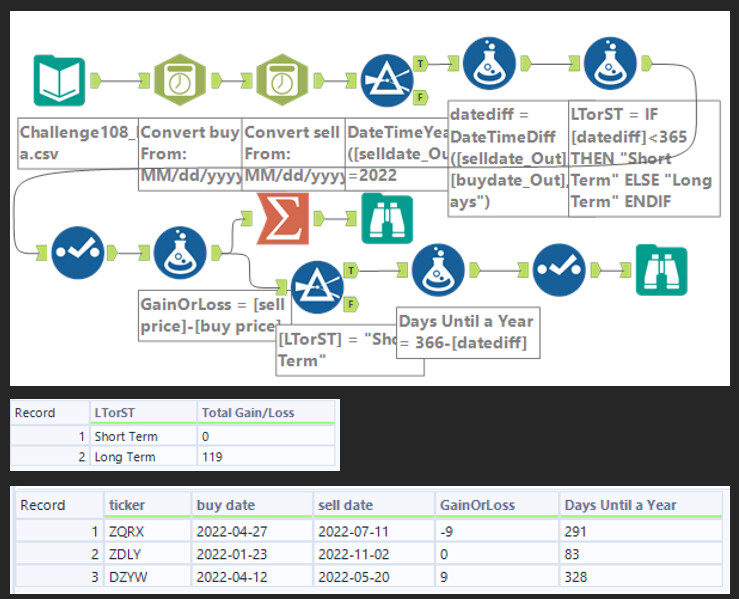739x599 pixels.
Task: Click the Days Until a Year column header
Action: [641, 505]
